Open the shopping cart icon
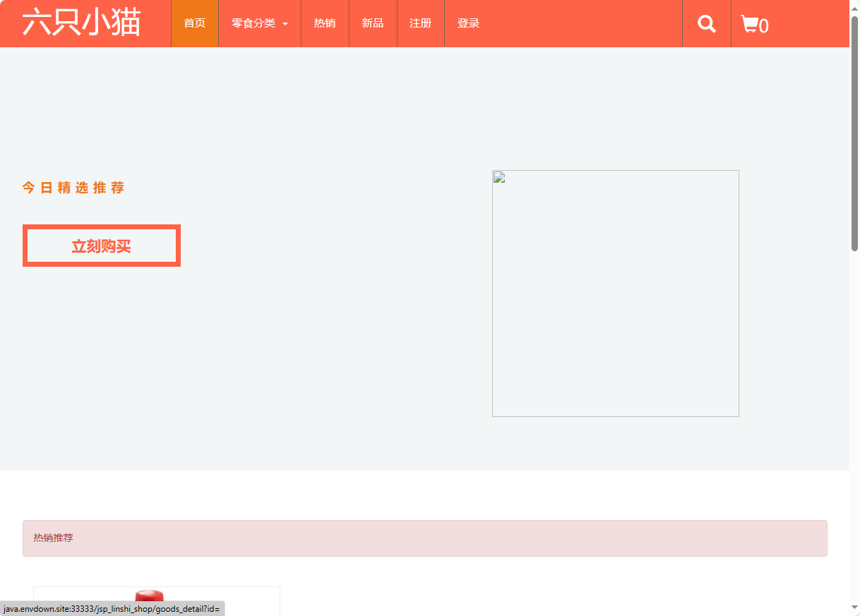 coord(755,25)
